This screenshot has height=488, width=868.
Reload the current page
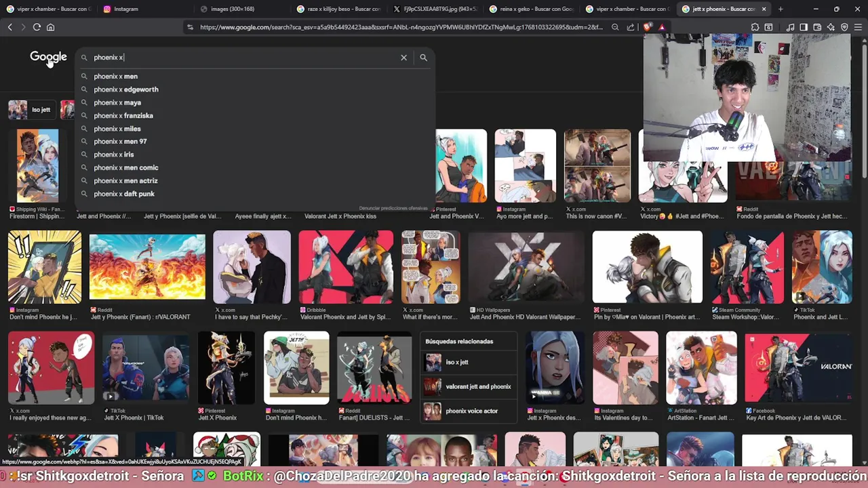pos(37,27)
